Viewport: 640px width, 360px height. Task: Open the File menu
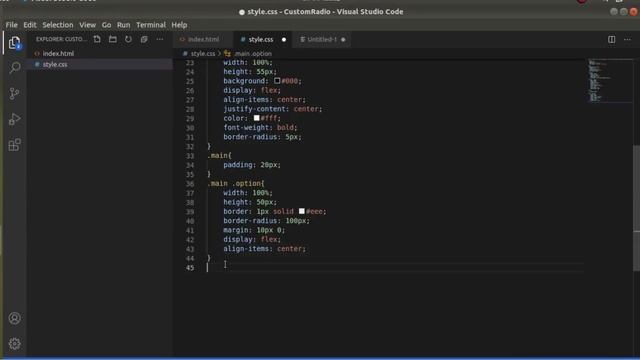coord(11,25)
